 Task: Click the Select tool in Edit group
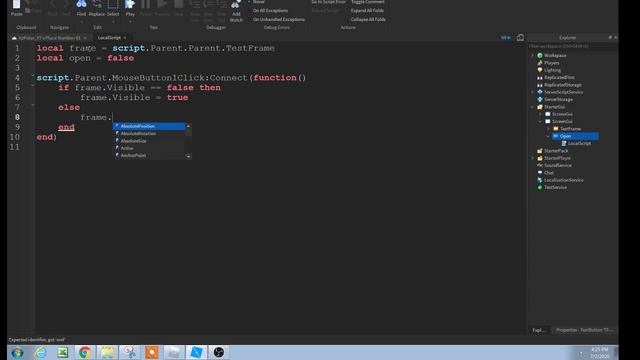(113, 7)
